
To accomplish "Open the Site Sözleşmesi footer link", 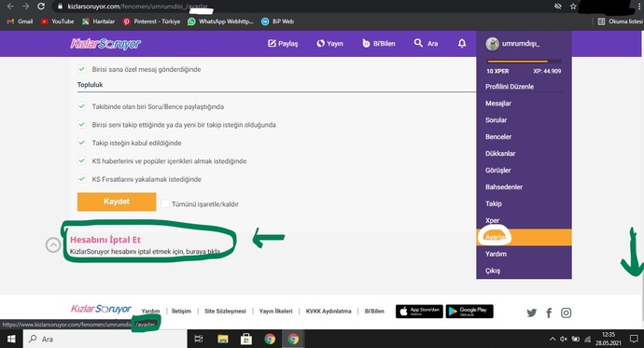I will point(225,311).
